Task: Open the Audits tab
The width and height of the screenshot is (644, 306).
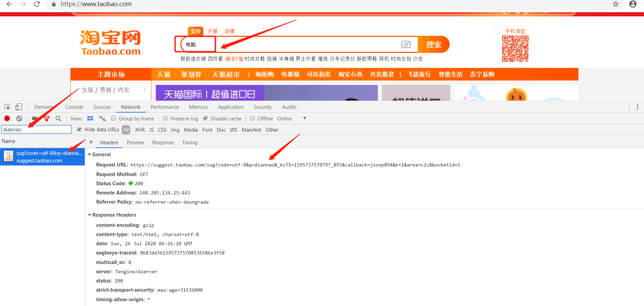Action: click(289, 107)
